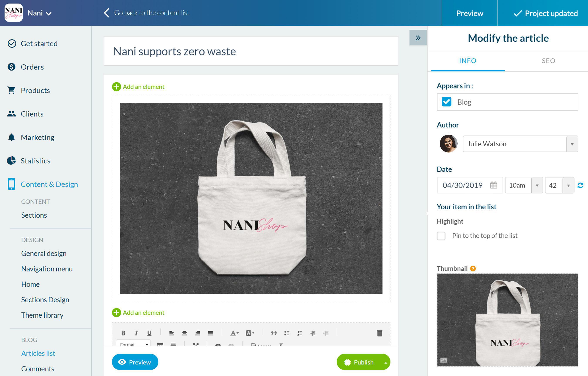Switch to the SEO tab
The image size is (588, 376).
[548, 61]
